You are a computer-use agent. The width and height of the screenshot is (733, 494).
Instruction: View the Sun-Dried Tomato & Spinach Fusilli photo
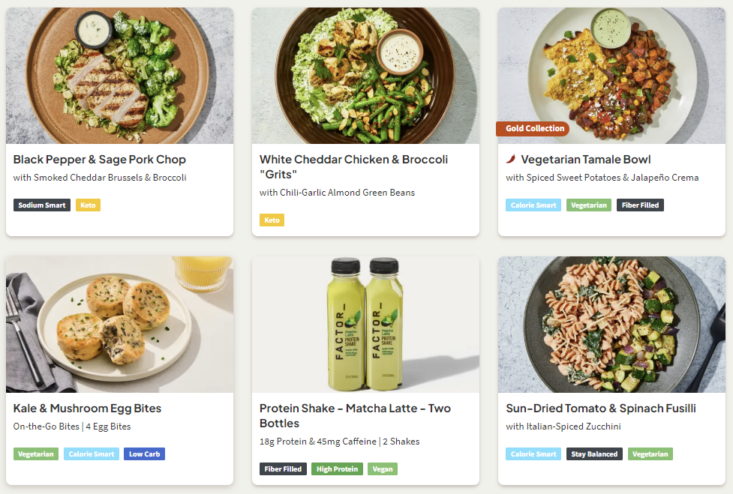[x=611, y=324]
